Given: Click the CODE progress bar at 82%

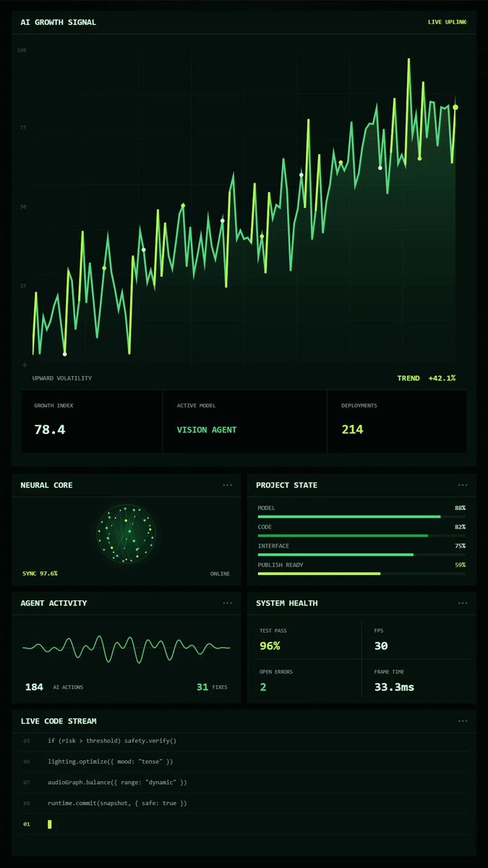Looking at the screenshot, I should 361,535.
